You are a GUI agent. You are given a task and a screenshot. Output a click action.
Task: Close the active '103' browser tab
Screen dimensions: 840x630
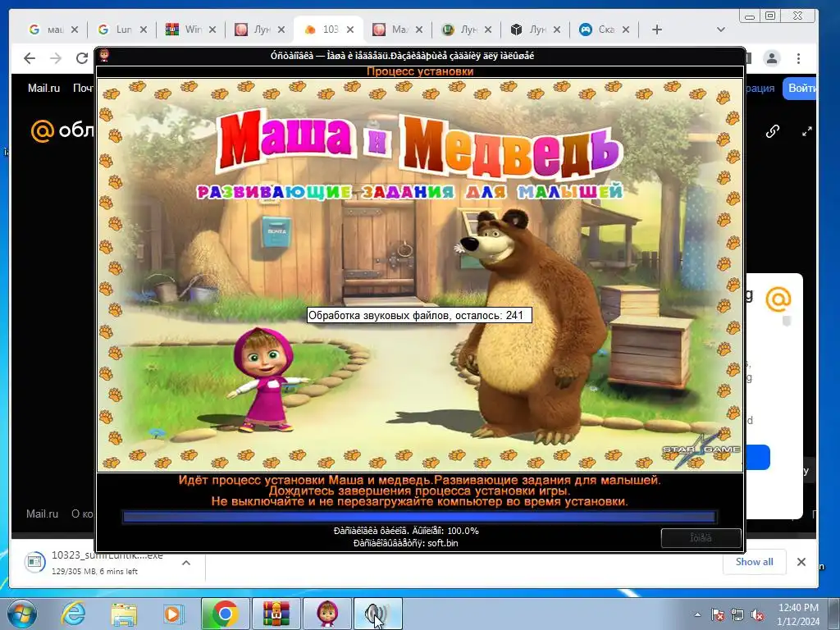349,30
